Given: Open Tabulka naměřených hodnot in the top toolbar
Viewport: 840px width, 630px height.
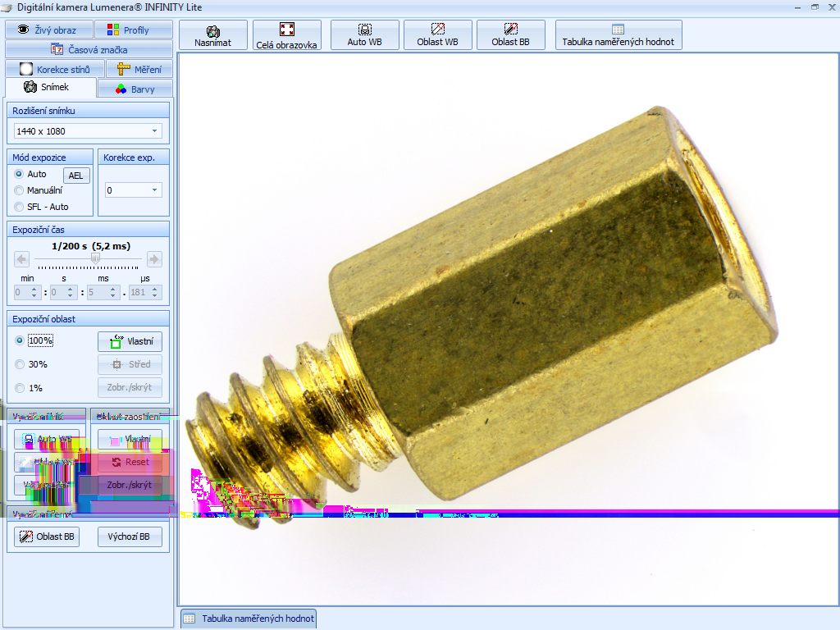Looking at the screenshot, I should tap(619, 35).
